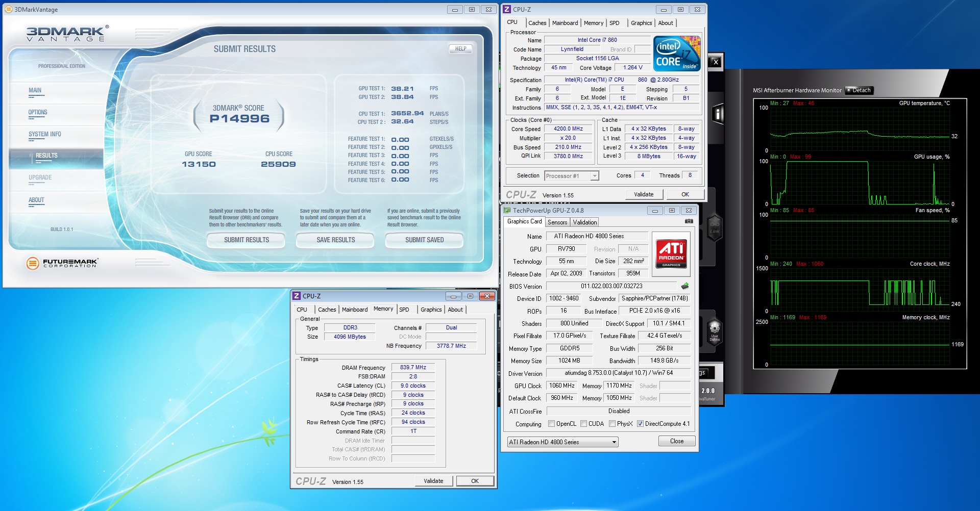Image resolution: width=980 pixels, height=511 pixels.
Task: Expand the ATI Radeon HD 4800 Series card dropdown
Action: 562,442
